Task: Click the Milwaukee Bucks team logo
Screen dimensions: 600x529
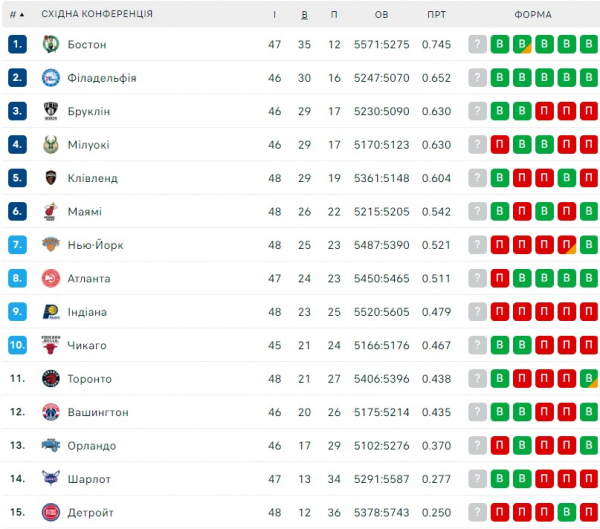Action: [51, 145]
